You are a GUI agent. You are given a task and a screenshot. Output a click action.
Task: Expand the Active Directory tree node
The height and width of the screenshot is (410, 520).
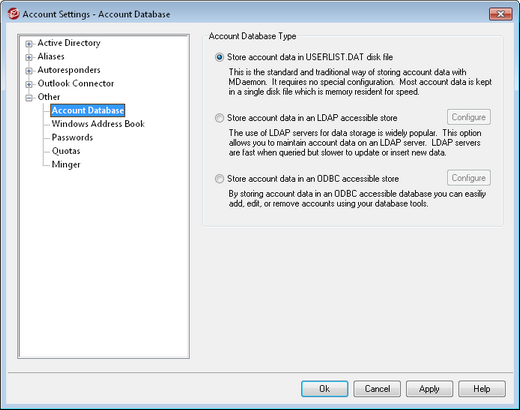[x=29, y=44]
